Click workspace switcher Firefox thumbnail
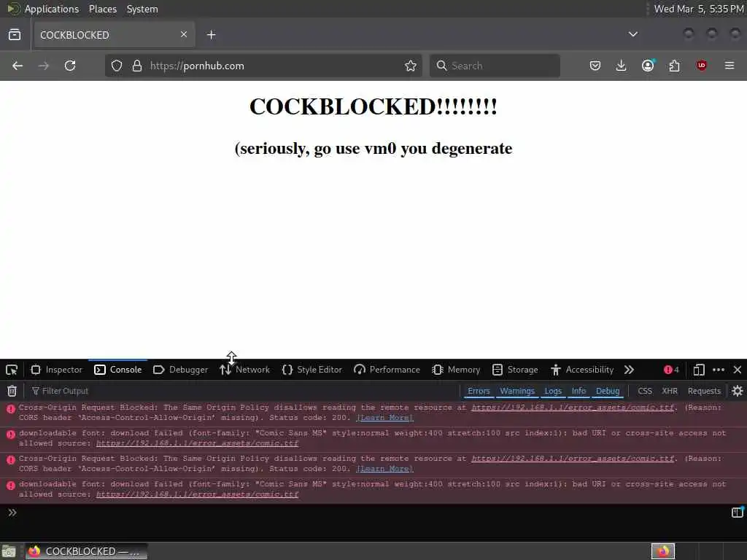 click(x=663, y=551)
